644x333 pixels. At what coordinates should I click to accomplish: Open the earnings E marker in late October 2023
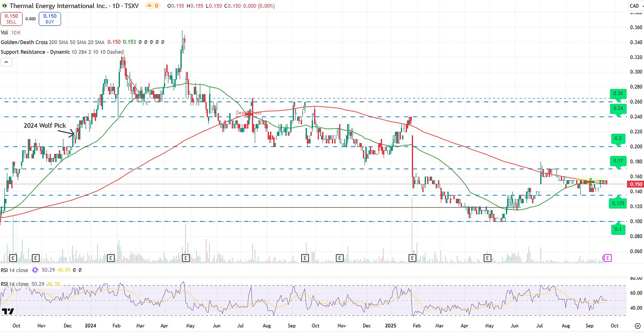[36, 258]
